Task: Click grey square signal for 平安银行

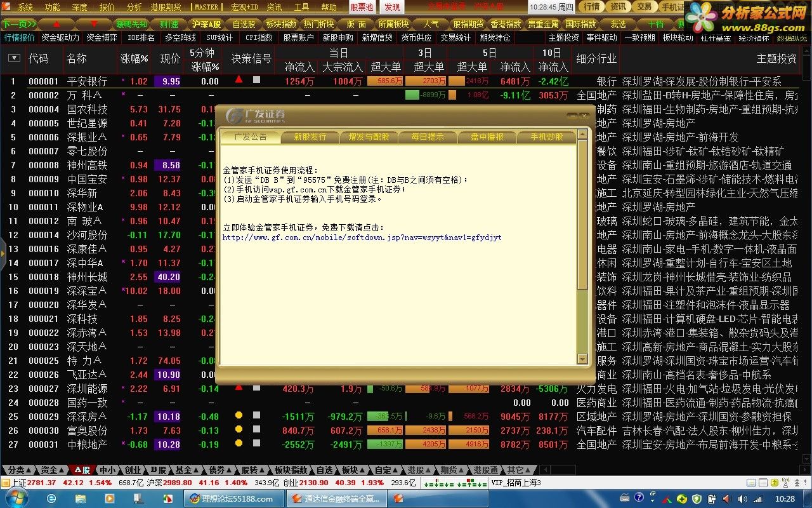Action: point(256,80)
